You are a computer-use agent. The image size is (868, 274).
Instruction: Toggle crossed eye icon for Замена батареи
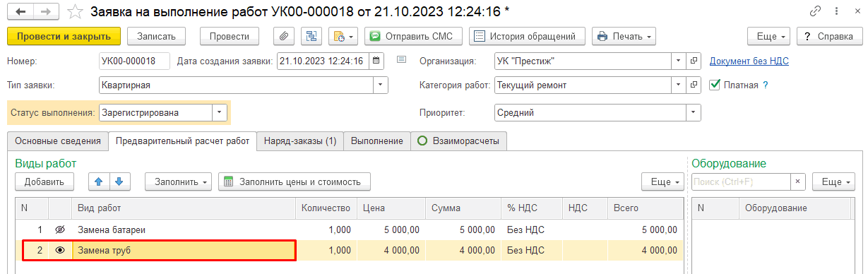(60, 230)
